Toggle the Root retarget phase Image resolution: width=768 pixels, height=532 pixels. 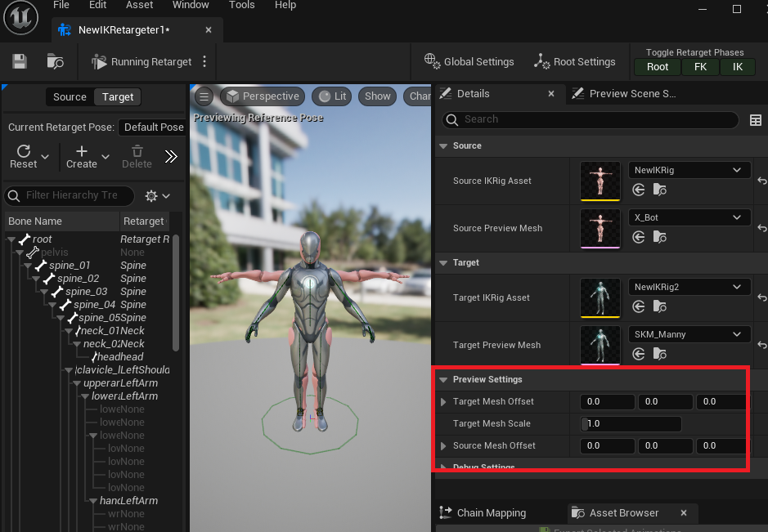[658, 67]
